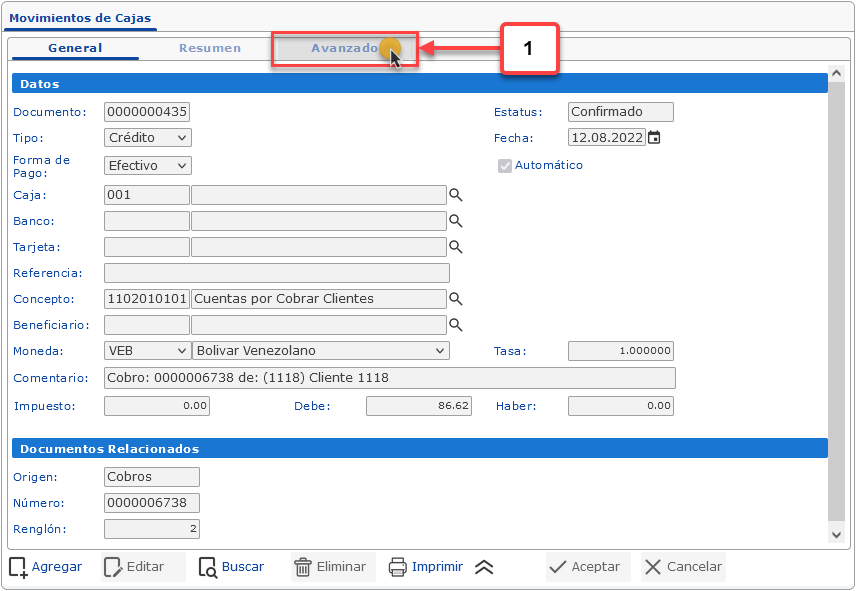The height and width of the screenshot is (591, 856).
Task: Expand the Moneda VEB code dropdown
Action: [x=147, y=351]
